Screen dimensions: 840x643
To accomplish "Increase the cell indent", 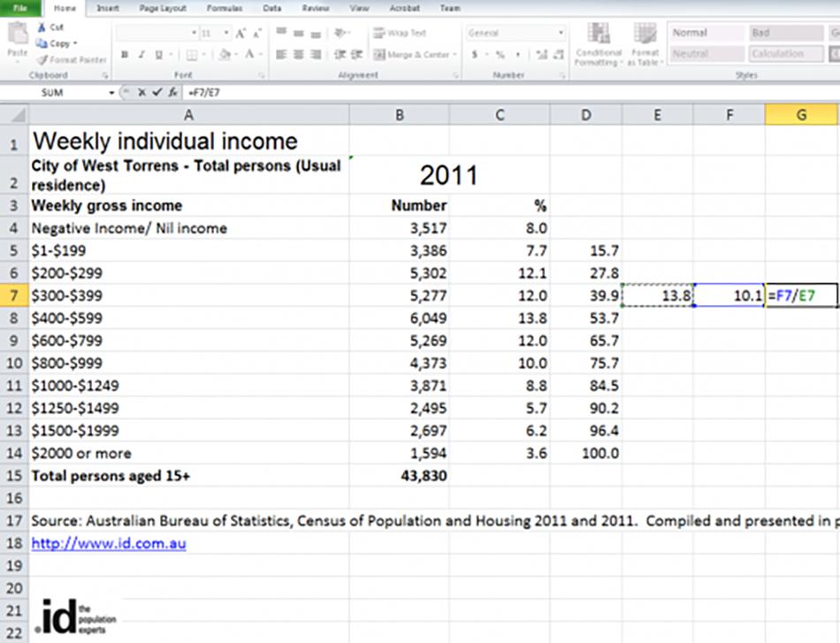I will coord(357,55).
